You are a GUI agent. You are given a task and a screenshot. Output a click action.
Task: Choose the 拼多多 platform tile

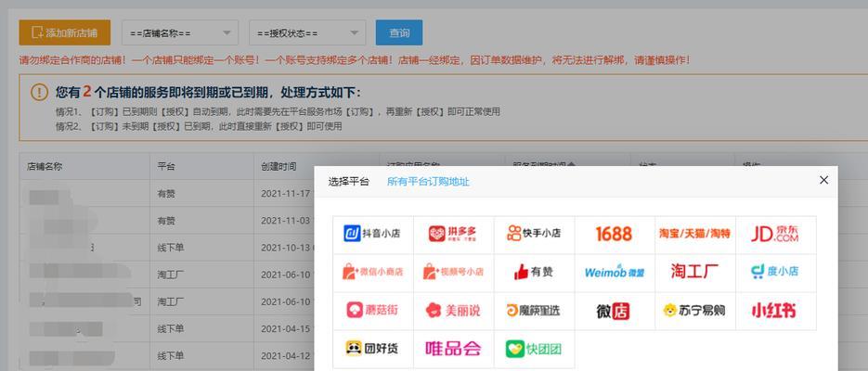point(453,235)
